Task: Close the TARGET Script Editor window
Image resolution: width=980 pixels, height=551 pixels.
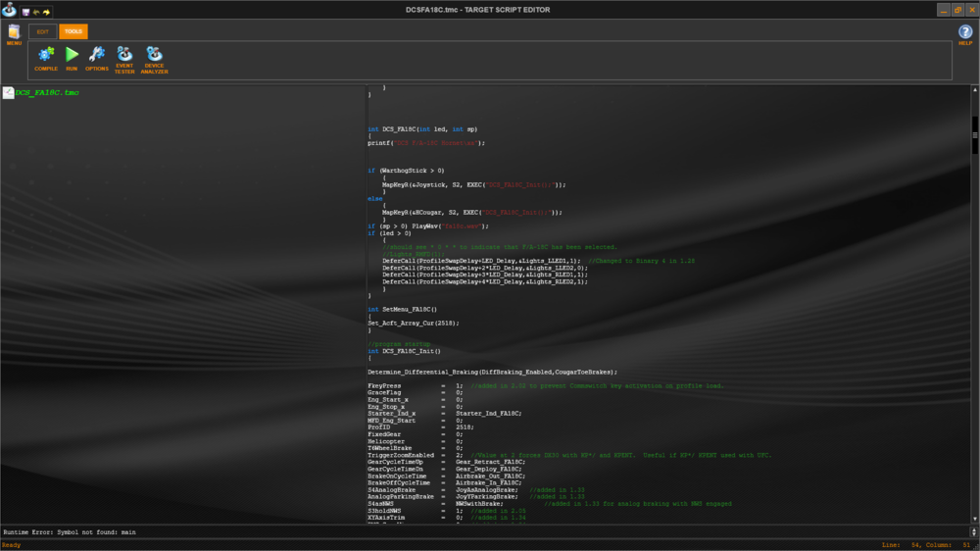Action: [972, 10]
